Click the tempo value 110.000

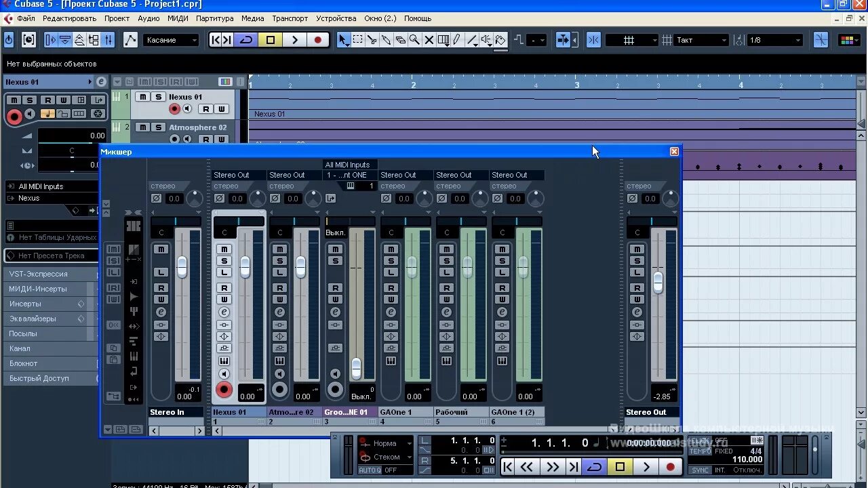click(x=747, y=460)
